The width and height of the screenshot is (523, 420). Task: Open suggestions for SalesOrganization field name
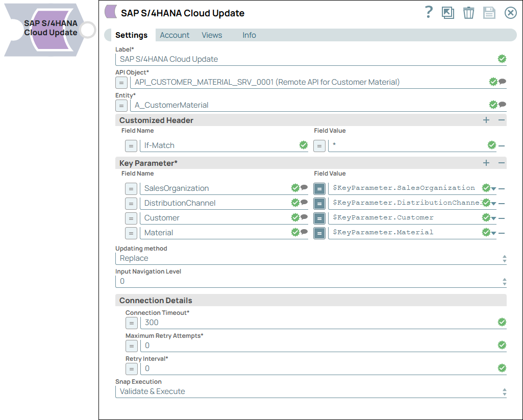click(304, 187)
